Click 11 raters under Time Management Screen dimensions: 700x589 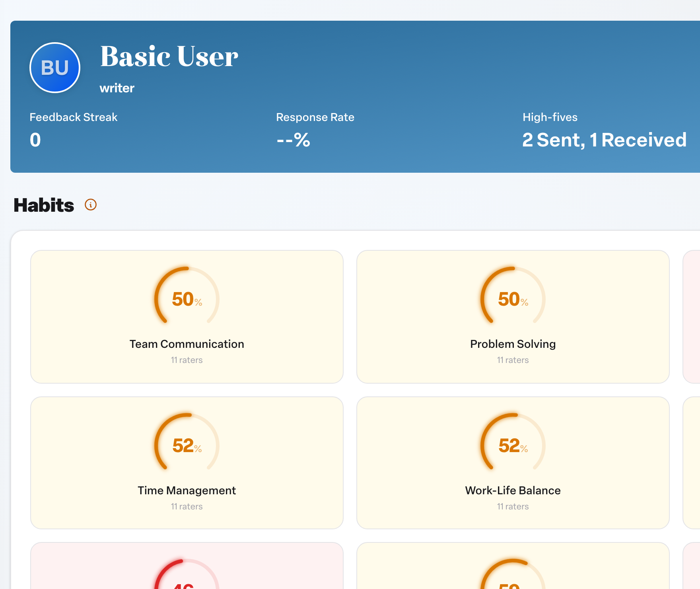(x=187, y=507)
